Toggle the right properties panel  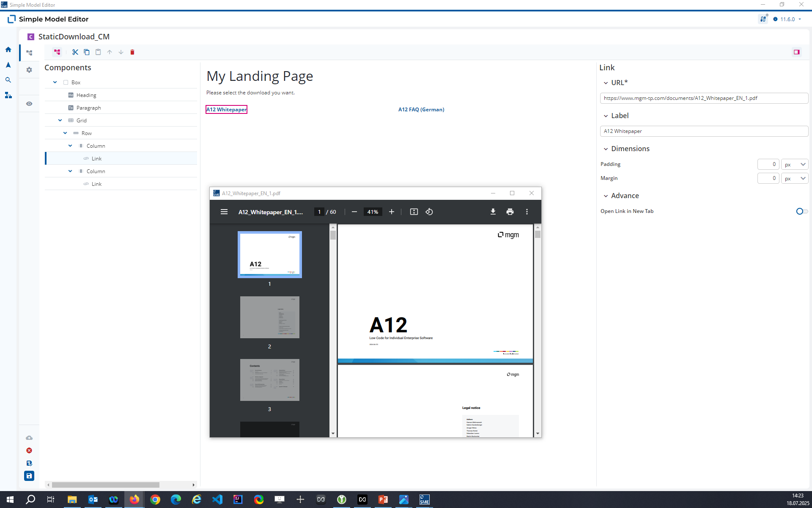pyautogui.click(x=797, y=52)
